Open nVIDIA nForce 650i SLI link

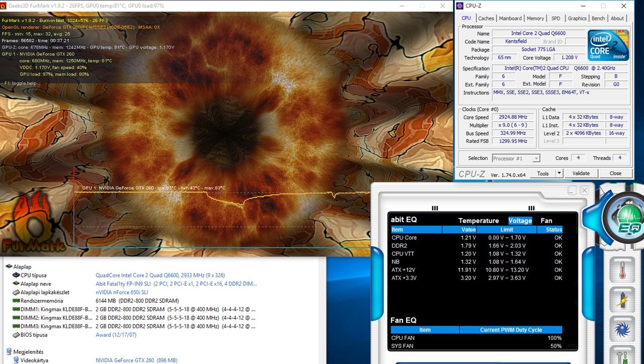pos(122,293)
